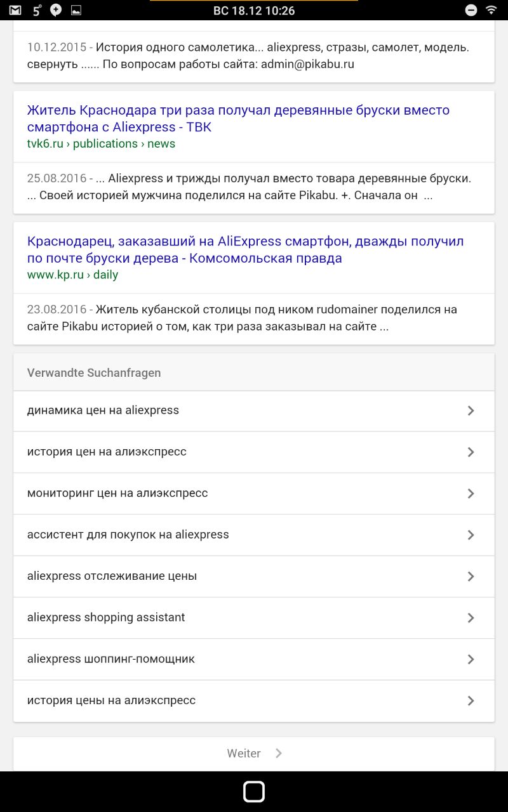Screen dimensions: 508x812
Task: Go to next page via Weiter
Action: pyautogui.click(x=244, y=753)
